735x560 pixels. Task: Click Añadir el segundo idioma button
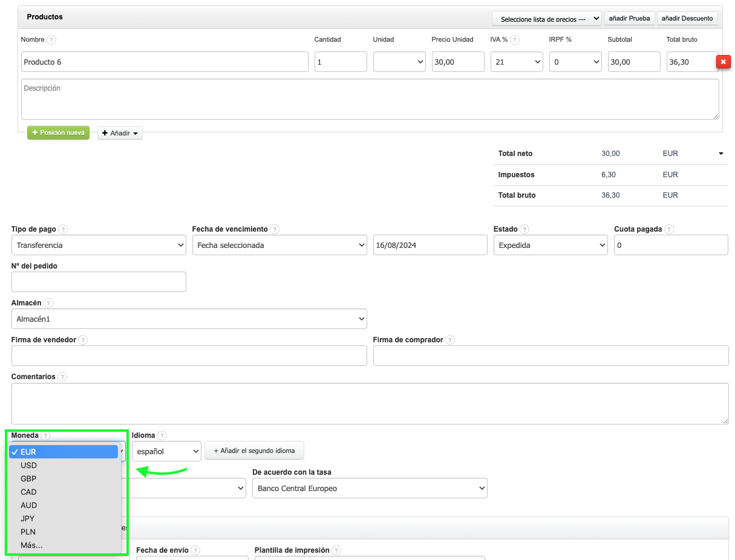[x=254, y=451]
